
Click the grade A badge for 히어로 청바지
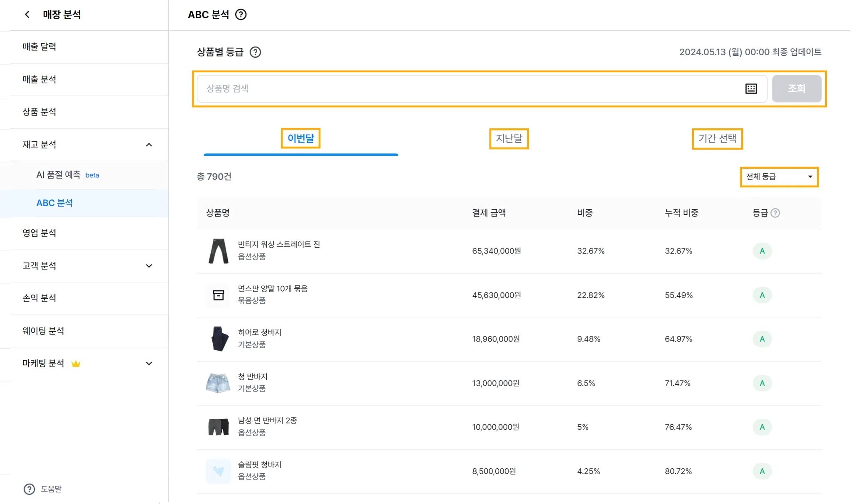coord(762,339)
